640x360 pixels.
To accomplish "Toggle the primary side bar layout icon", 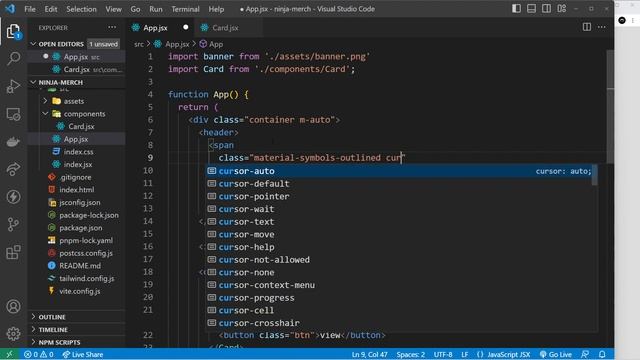I will click(516, 9).
